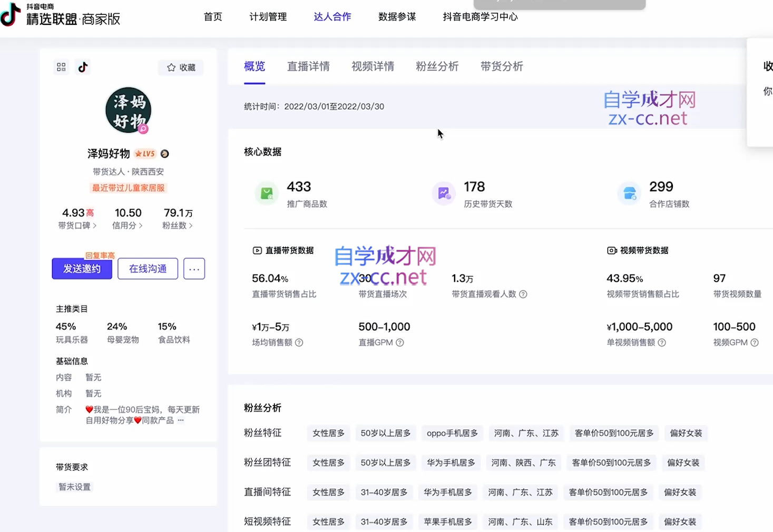Viewport: 773px width, 532px height.
Task: Click the 推广商品数 green bag icon
Action: tap(267, 194)
